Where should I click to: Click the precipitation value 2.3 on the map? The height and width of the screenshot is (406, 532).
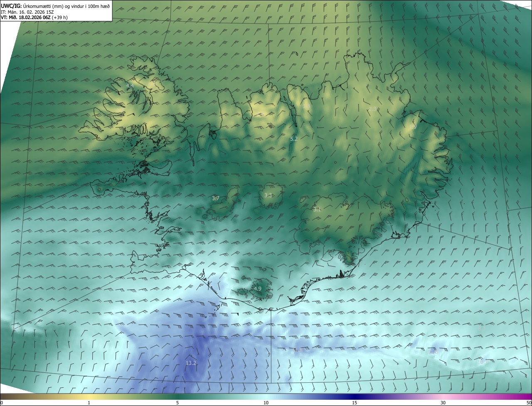(x=372, y=109)
